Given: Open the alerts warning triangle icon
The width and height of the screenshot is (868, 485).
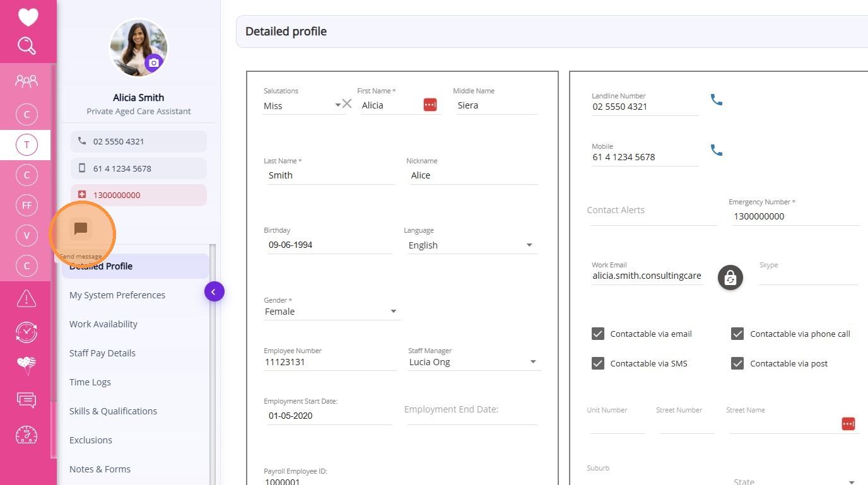Looking at the screenshot, I should point(26,298).
